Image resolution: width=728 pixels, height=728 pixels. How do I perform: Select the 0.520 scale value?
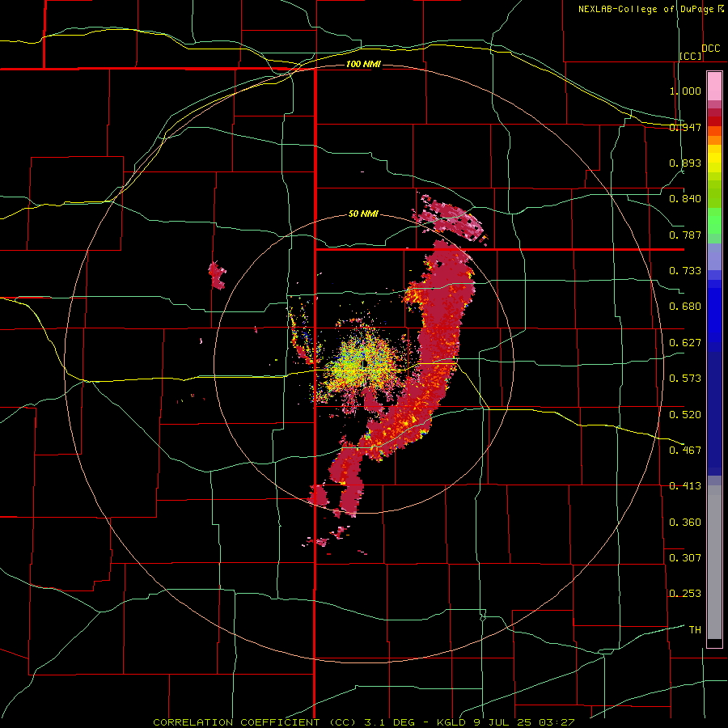pyautogui.click(x=685, y=415)
